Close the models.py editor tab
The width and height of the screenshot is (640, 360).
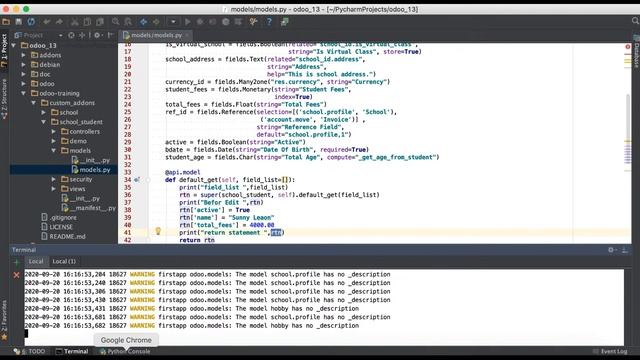pos(187,36)
